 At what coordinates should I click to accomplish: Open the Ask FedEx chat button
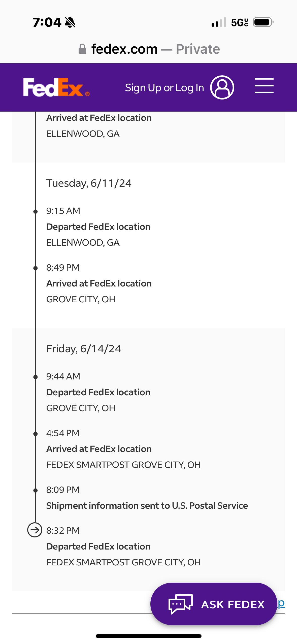click(x=214, y=604)
